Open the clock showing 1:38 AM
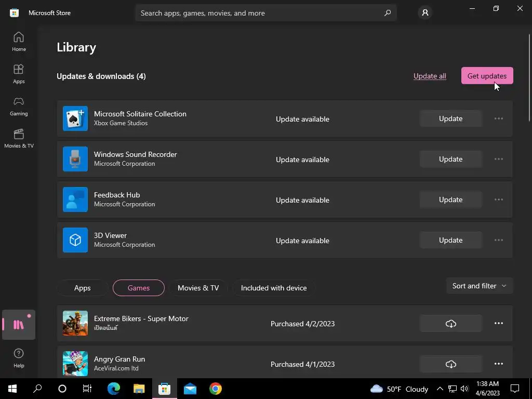The width and height of the screenshot is (532, 399). [487, 389]
